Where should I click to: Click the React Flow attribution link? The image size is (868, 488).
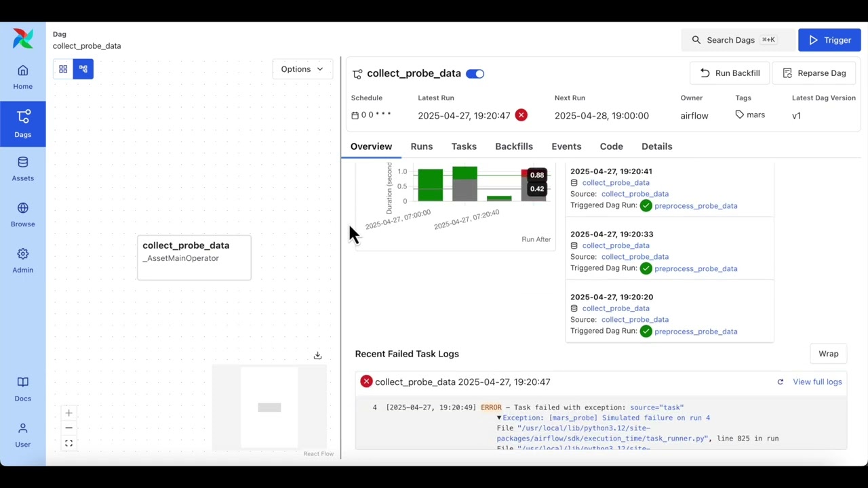pos(318,453)
